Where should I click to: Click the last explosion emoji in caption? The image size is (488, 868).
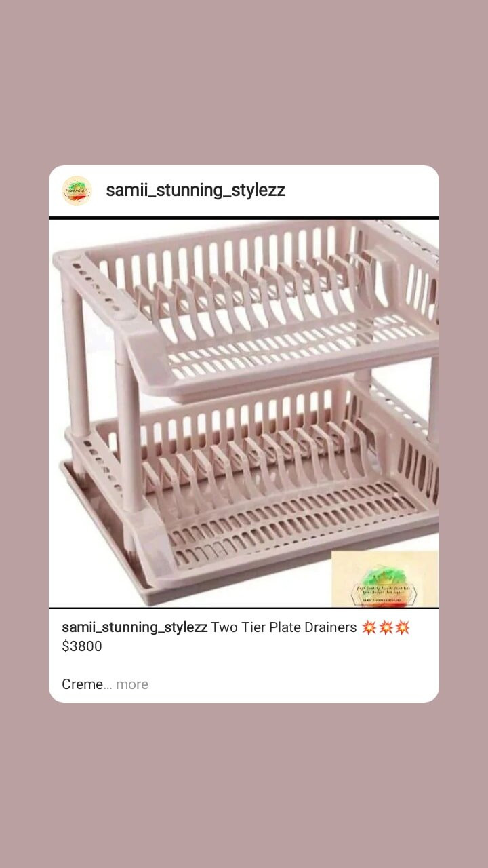coord(403,627)
